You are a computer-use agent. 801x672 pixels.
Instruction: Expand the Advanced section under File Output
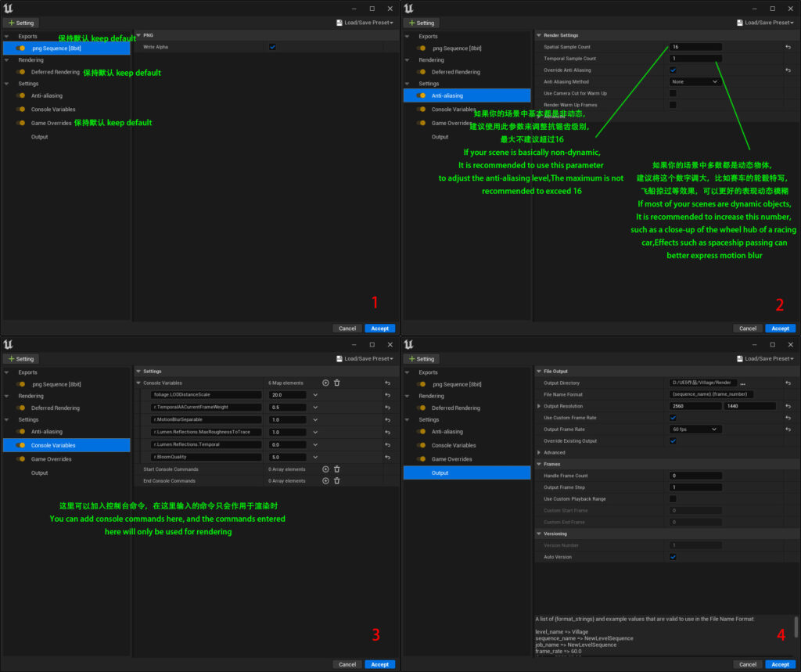click(x=539, y=452)
